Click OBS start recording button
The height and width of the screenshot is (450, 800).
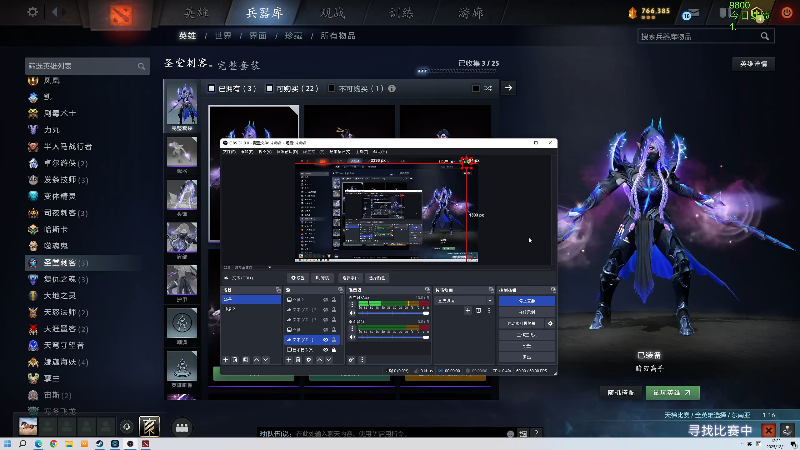pos(527,312)
